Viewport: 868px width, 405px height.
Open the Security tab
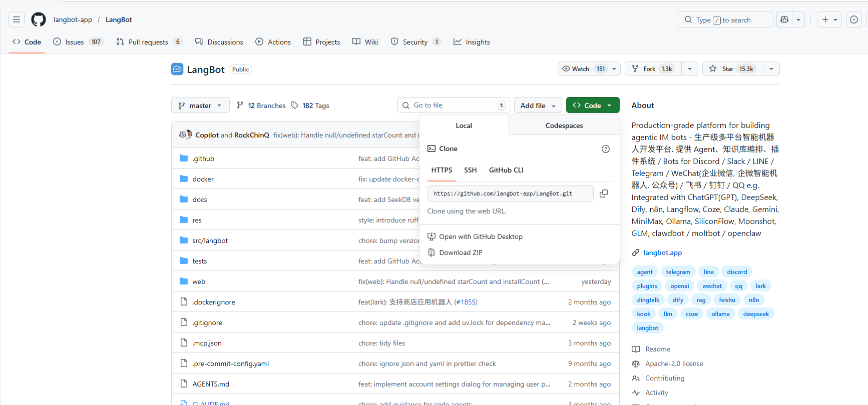pyautogui.click(x=415, y=42)
